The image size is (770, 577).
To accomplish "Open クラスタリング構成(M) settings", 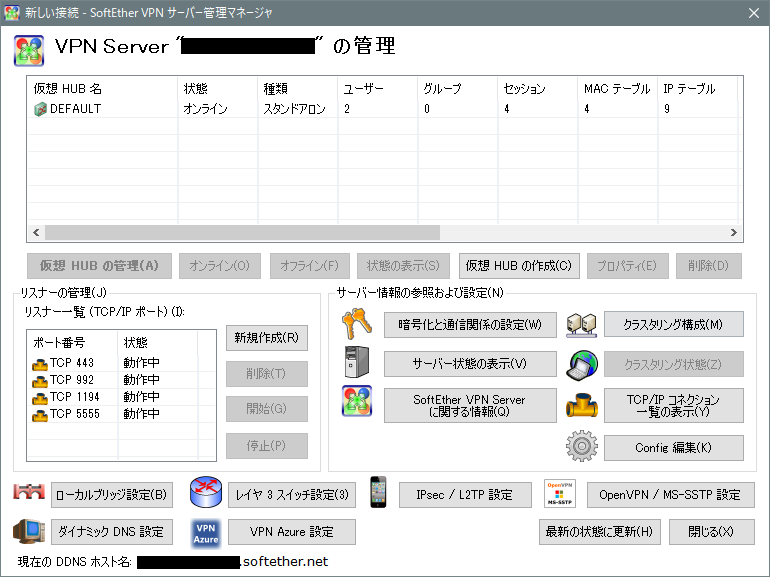I will tap(673, 324).
